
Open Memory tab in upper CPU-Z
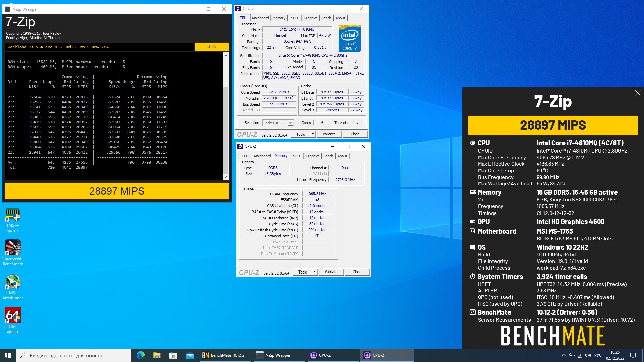[279, 18]
